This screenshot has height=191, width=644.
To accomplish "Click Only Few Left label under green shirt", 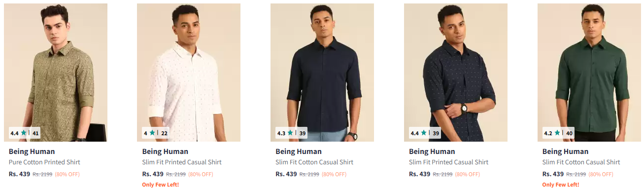I will tap(561, 185).
